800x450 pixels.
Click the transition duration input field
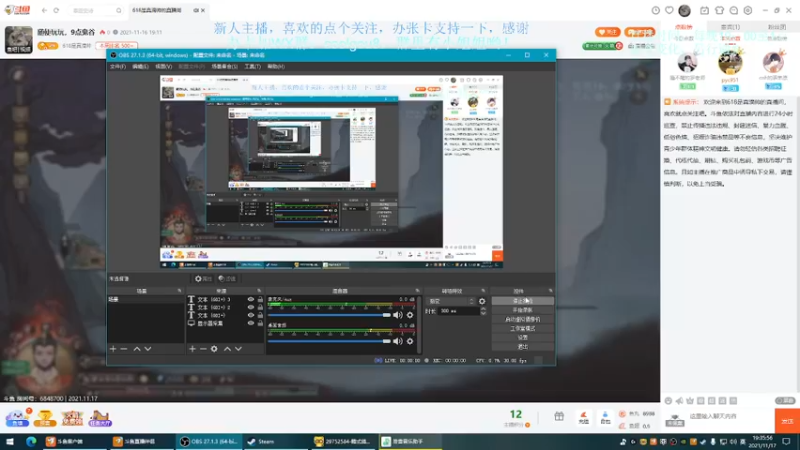458,311
